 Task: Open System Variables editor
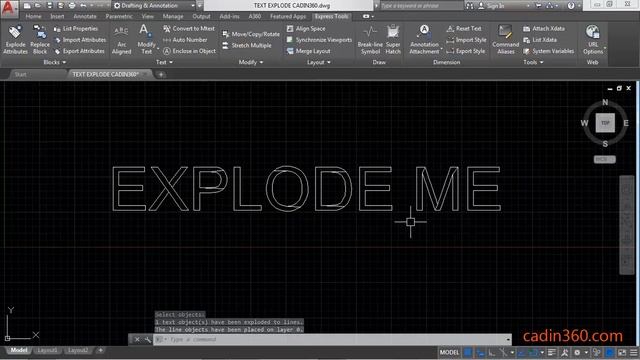[x=549, y=51]
